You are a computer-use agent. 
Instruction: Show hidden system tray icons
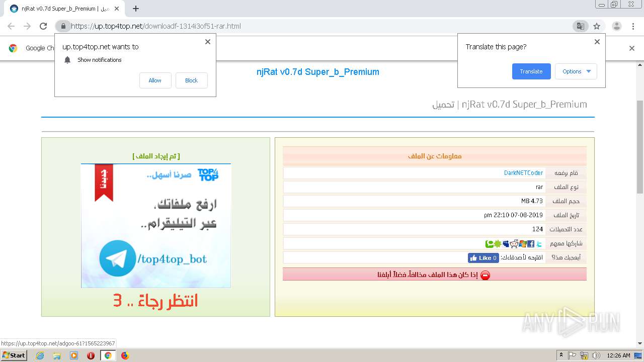pos(561,355)
